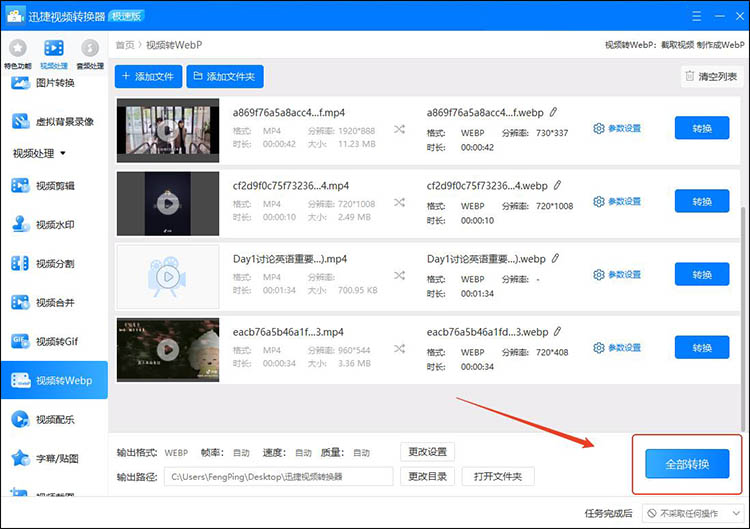Open 参数设置 for Day1讨论英语重要 file
The width and height of the screenshot is (750, 529).
pyautogui.click(x=617, y=275)
